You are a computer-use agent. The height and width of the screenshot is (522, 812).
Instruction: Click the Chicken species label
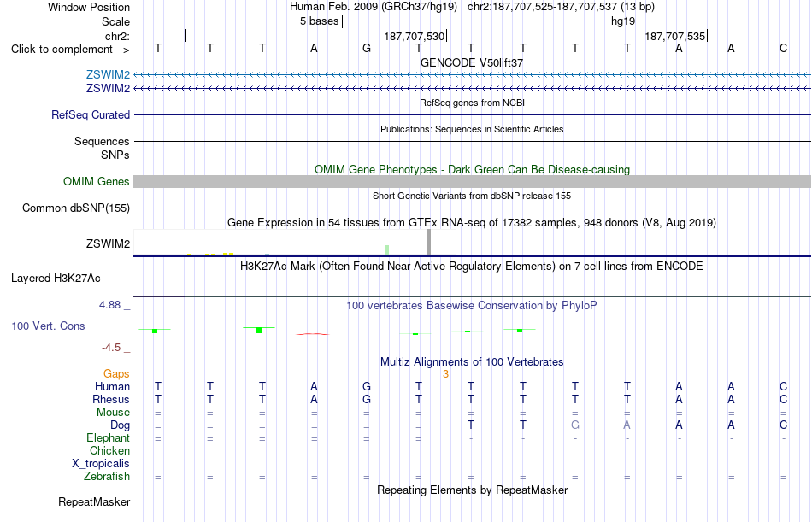click(109, 451)
